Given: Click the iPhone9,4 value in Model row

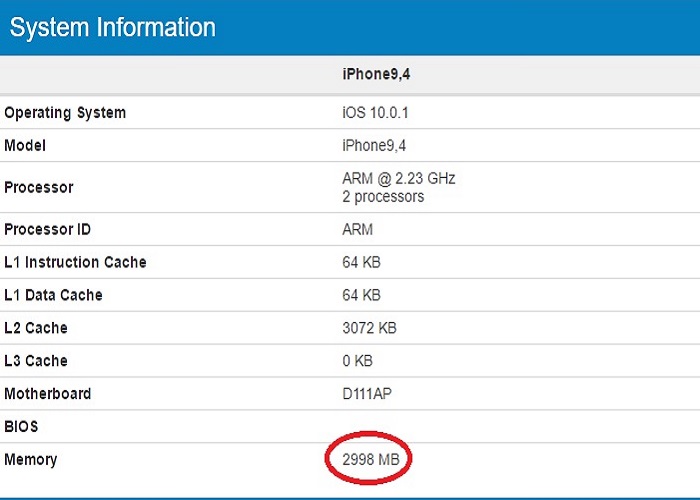Looking at the screenshot, I should (x=374, y=146).
